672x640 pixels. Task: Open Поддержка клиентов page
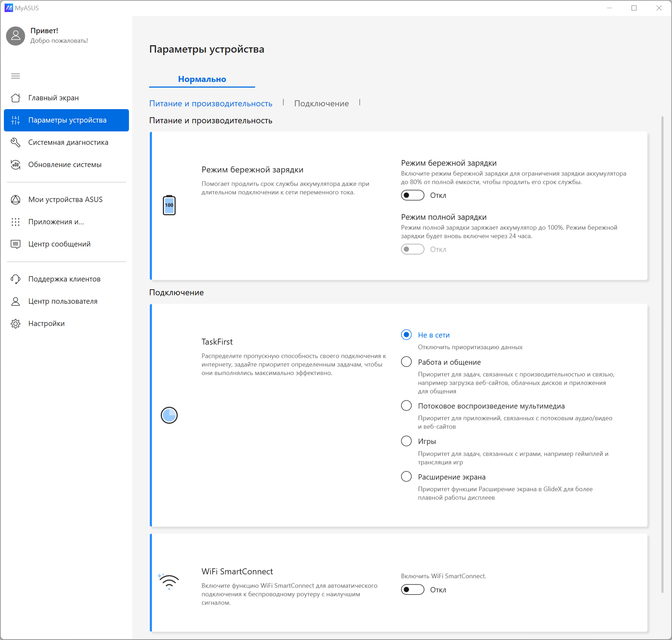click(x=66, y=279)
